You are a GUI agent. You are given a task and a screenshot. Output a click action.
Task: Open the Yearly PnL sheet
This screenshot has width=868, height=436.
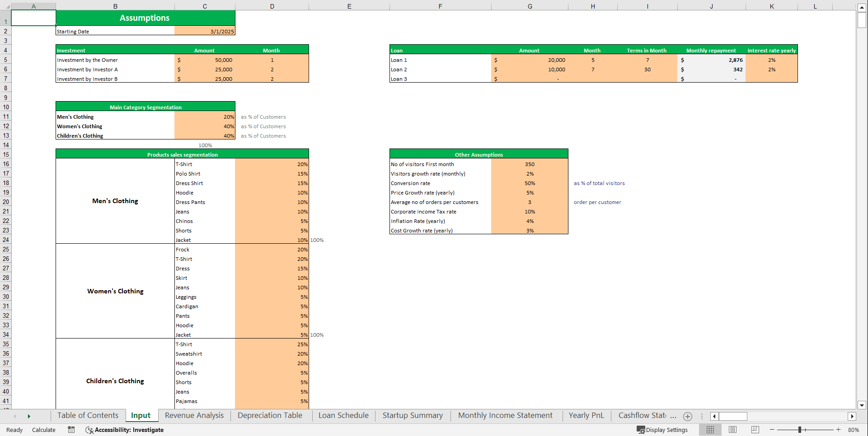click(586, 415)
